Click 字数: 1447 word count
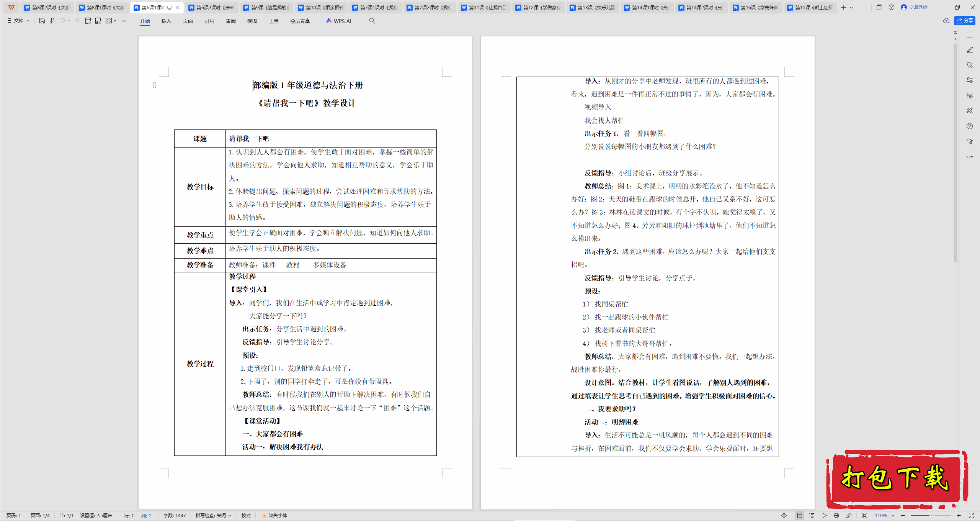Screen dimensions: 980x521 (x=175, y=516)
